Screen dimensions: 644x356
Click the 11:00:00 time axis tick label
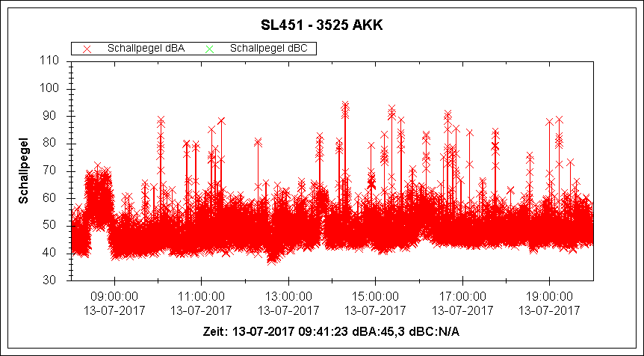click(x=201, y=296)
